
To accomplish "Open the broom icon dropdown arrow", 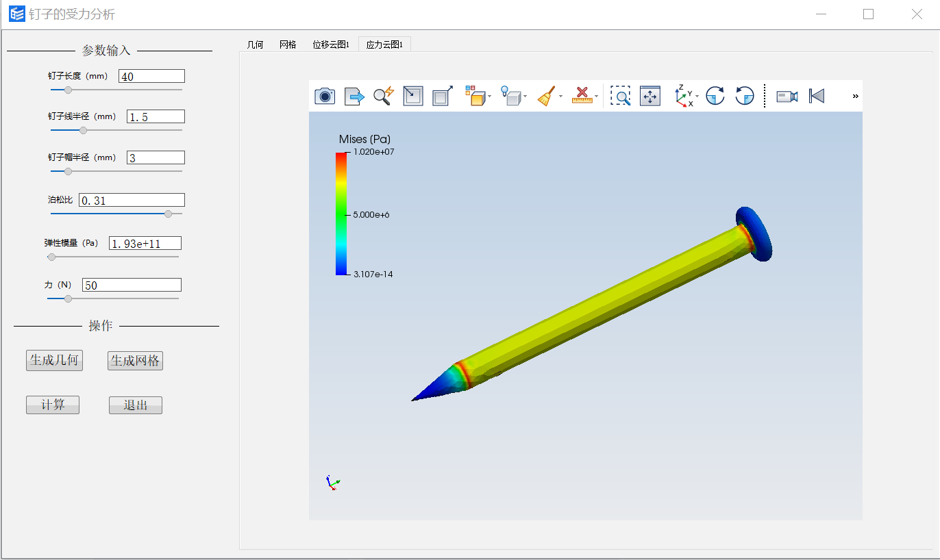I will click(561, 97).
